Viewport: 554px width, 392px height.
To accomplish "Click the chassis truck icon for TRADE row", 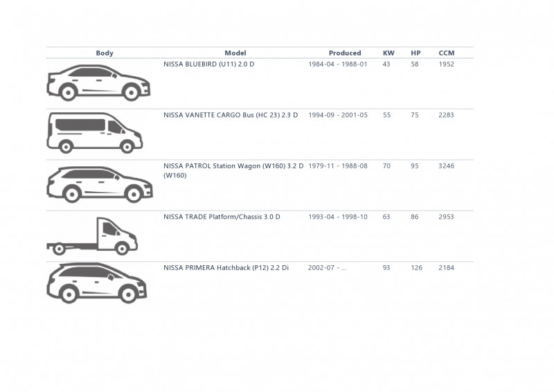I will pos(92,236).
